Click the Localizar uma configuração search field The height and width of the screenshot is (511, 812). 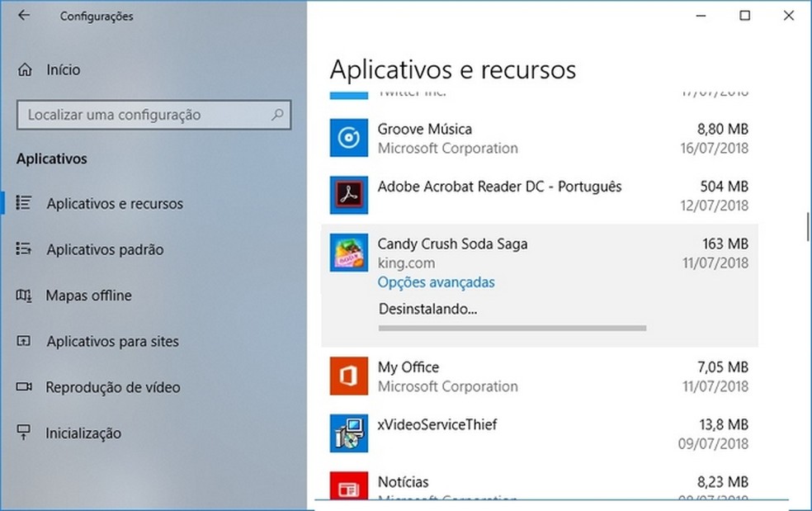point(145,116)
